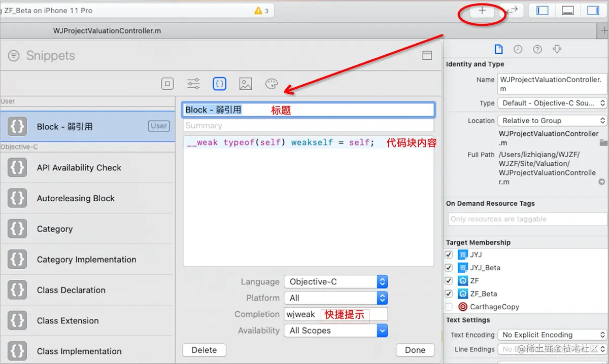The image size is (609, 364).
Task: Open the History inspector tab
Action: [518, 49]
